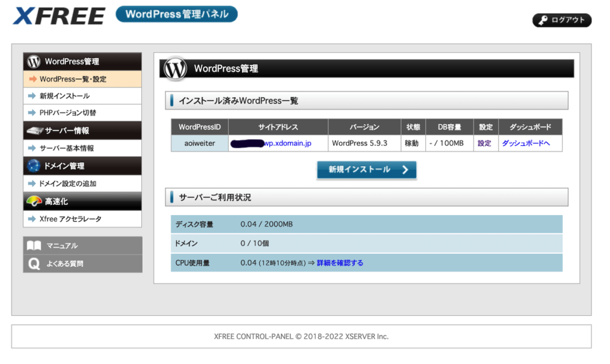The image size is (610, 364).
Task: Click the ログアウト button
Action: 562,20
